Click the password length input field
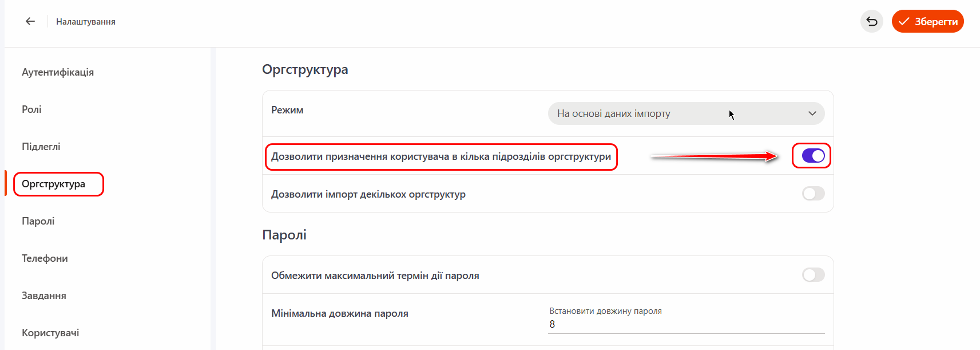This screenshot has width=980, height=350. (685, 324)
